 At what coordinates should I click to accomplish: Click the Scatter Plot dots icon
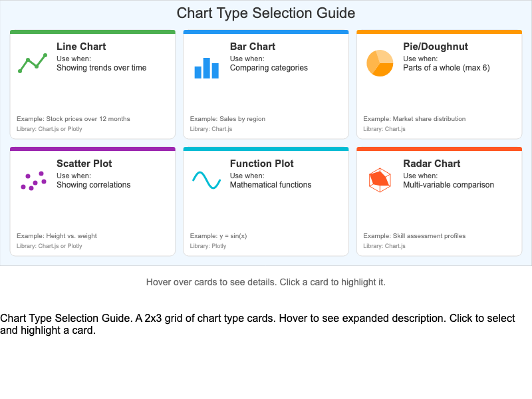click(x=31, y=180)
